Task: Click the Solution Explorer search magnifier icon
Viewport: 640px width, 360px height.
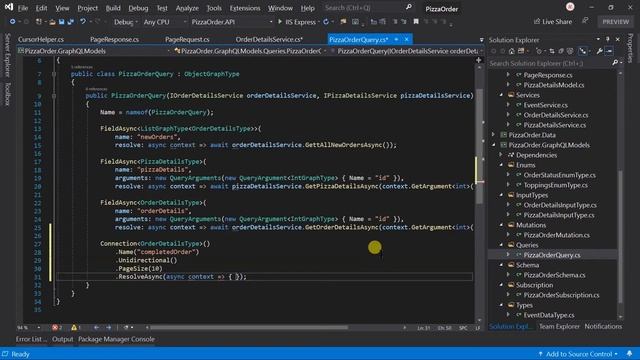Action: (615, 63)
